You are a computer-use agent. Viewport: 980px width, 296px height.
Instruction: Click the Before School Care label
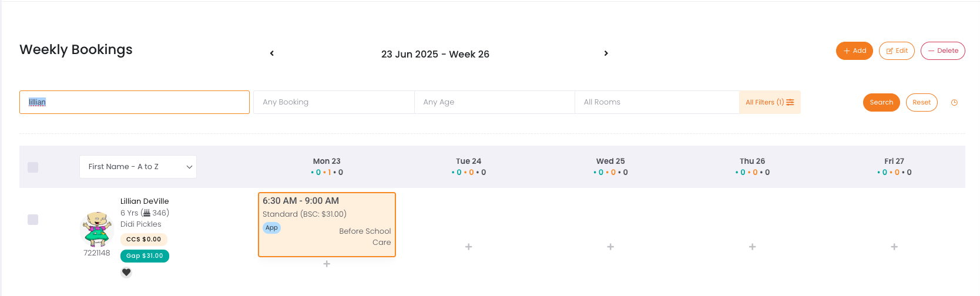pos(365,237)
